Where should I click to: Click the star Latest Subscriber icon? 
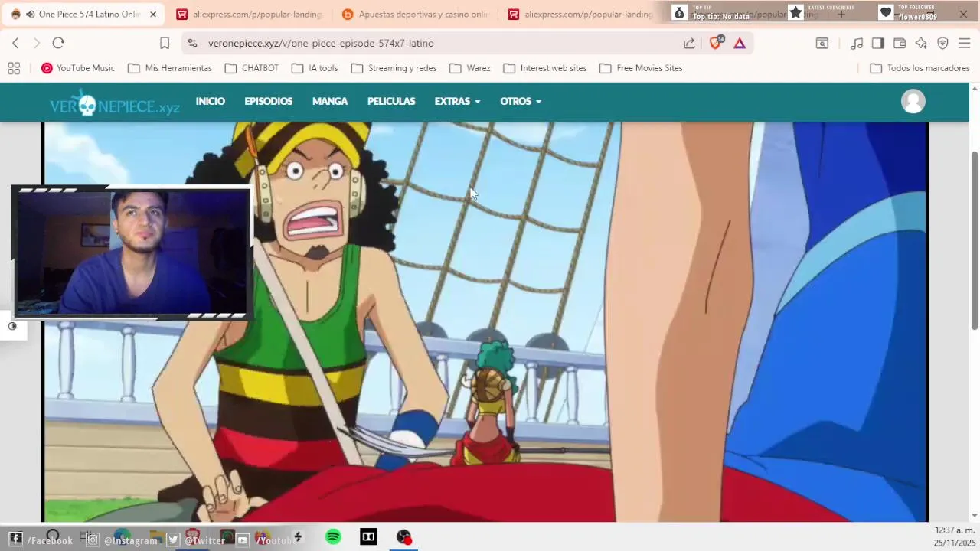(795, 12)
